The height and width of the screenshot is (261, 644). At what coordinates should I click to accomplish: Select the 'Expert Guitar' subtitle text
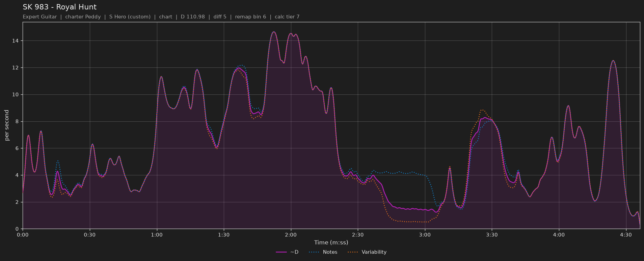point(39,17)
